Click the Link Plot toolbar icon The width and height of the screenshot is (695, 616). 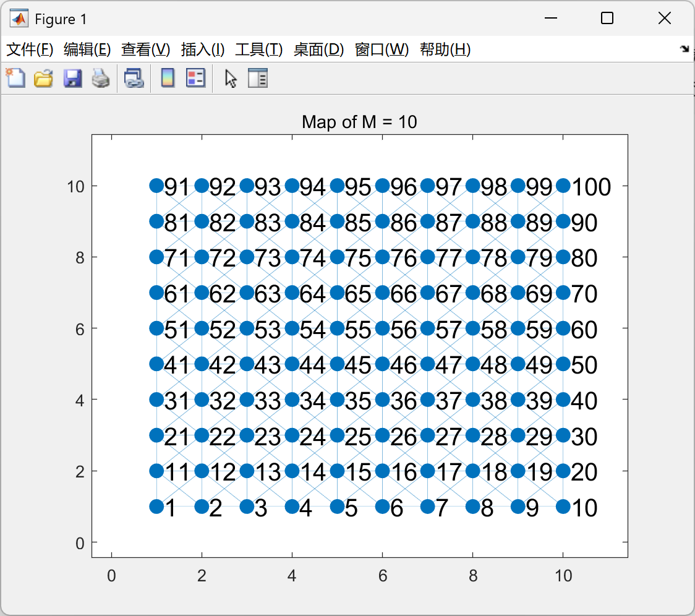[134, 79]
